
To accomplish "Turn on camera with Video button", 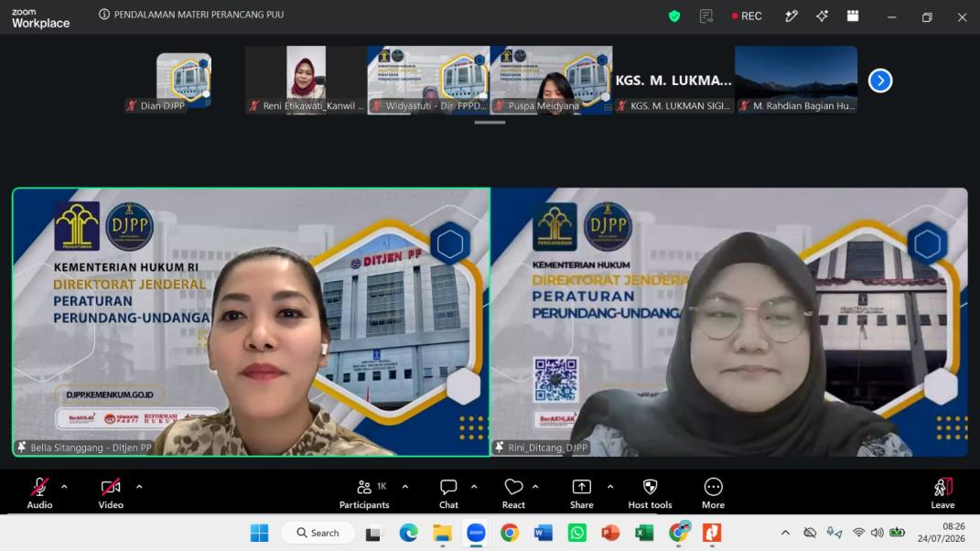I will 111,492.
